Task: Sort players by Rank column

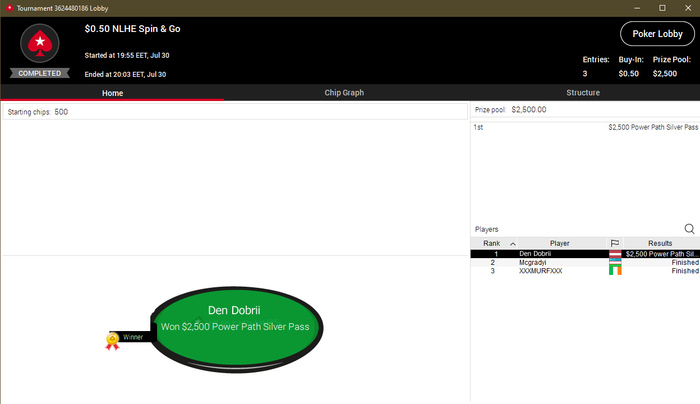Action: tap(491, 243)
